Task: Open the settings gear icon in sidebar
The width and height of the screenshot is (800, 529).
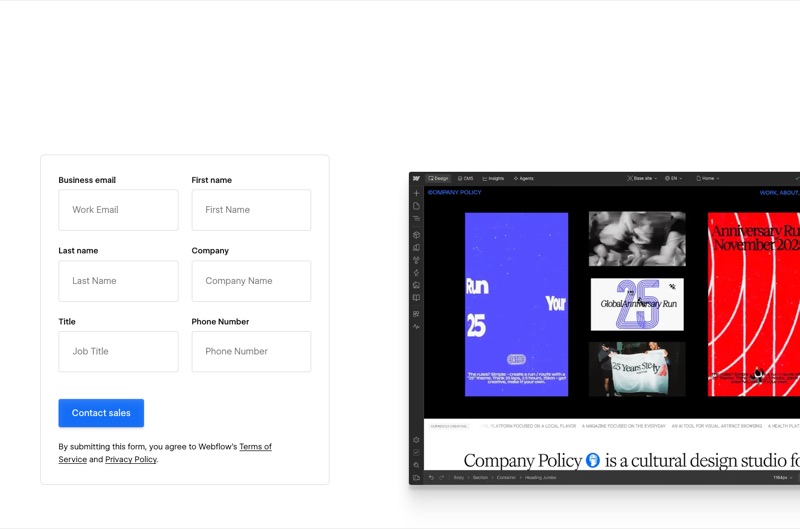Action: click(416, 440)
